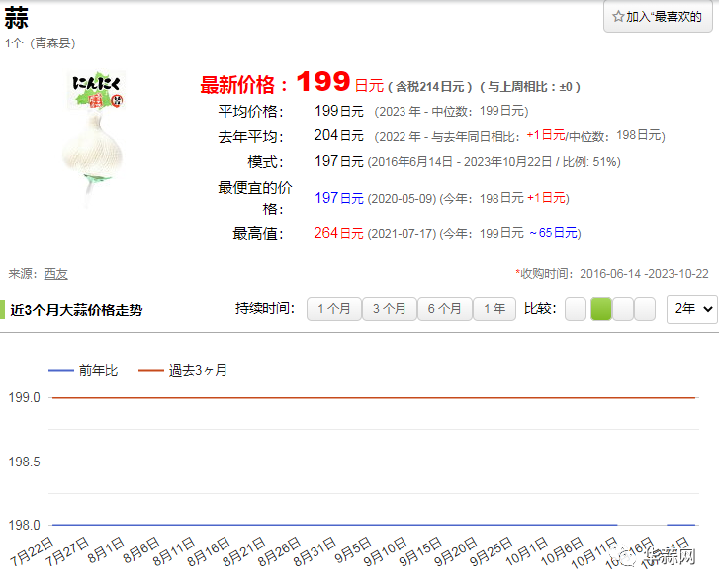Click the 9月15日 axis label

421,551
